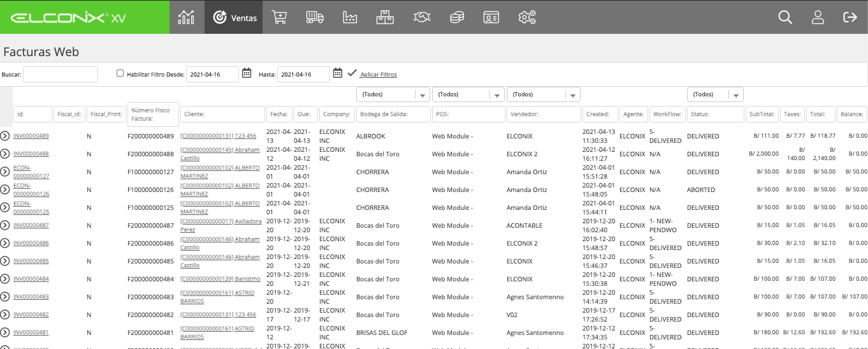Open the shopping cart purchases module
The image size is (868, 349).
click(x=279, y=17)
